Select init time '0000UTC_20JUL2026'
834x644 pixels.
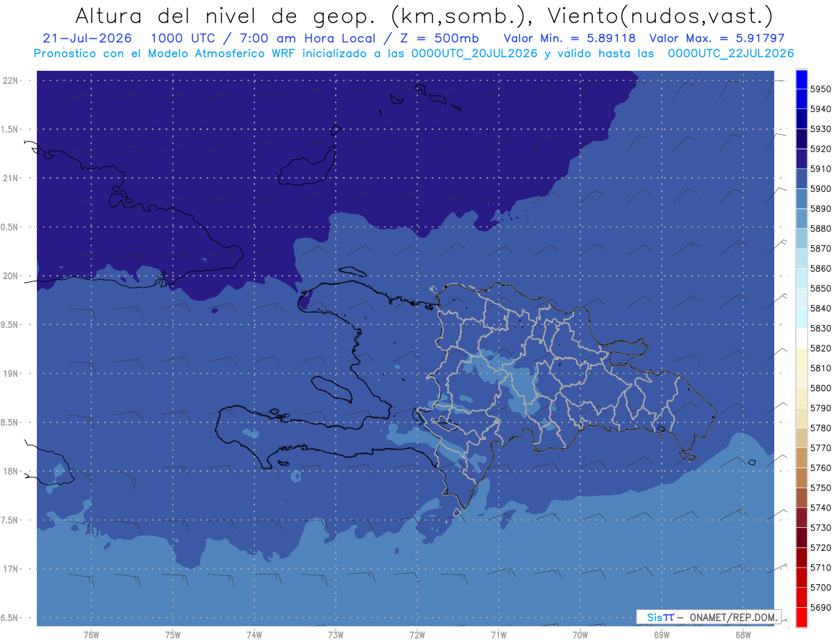476,53
